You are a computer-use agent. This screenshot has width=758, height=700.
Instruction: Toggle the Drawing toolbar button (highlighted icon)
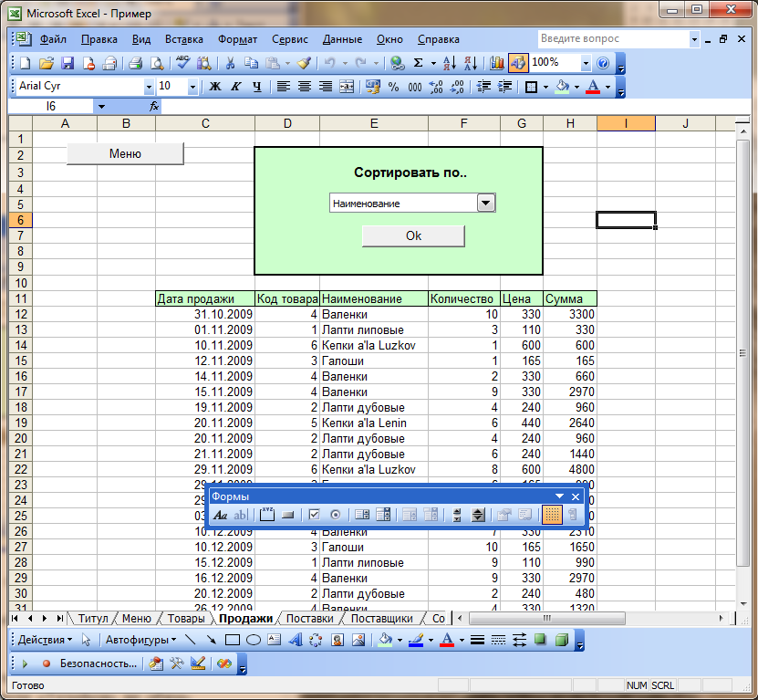tap(518, 63)
